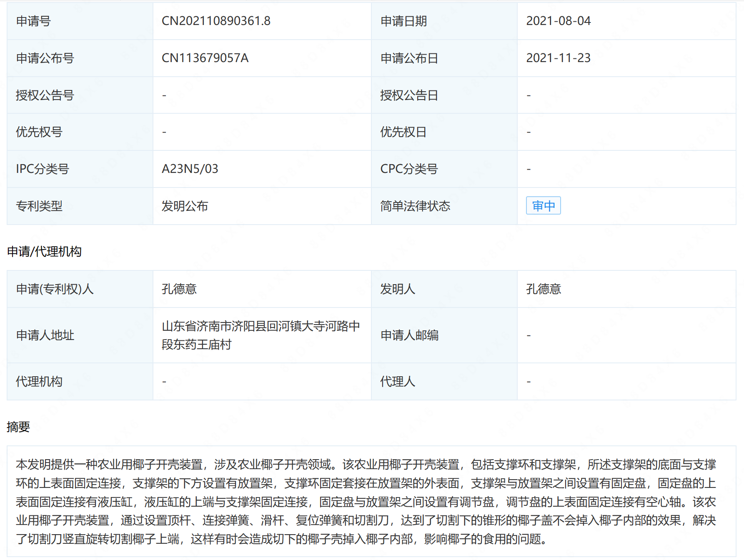Click the 申请号 label cell
744x560 pixels.
[80, 21]
